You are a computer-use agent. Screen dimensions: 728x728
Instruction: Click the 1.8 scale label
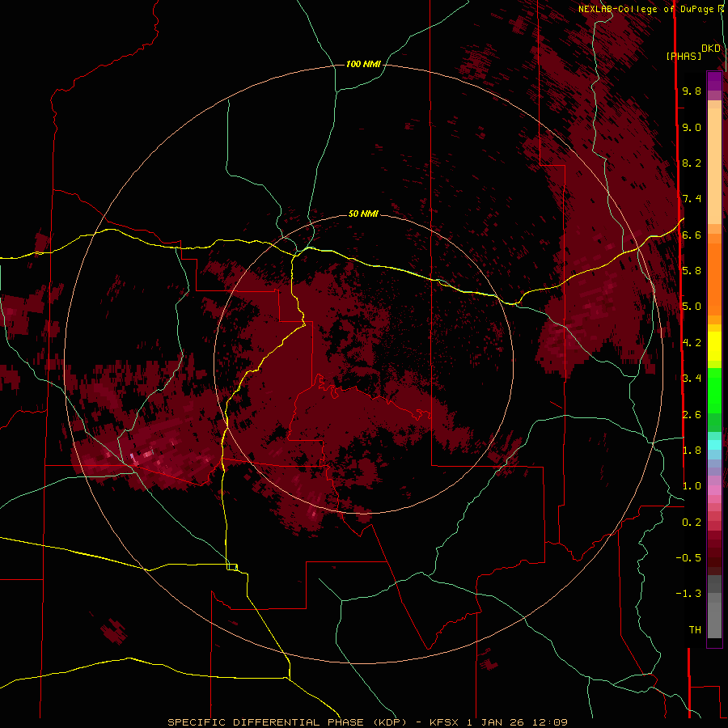[692, 451]
